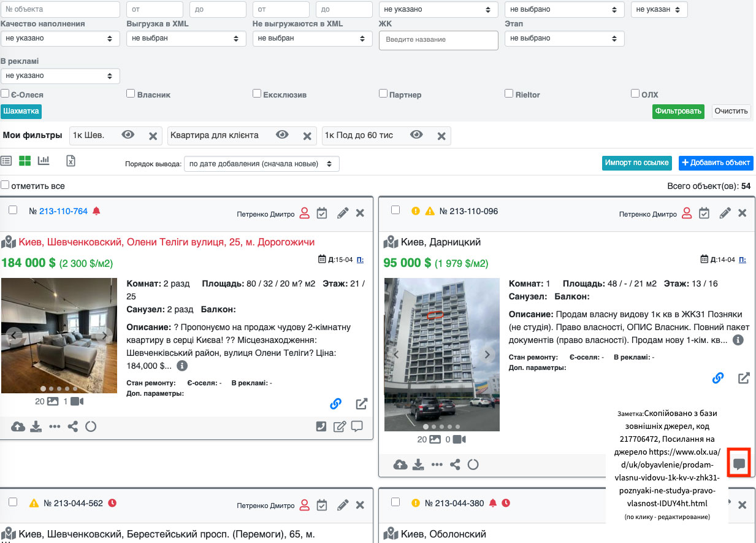The height and width of the screenshot is (543, 756).
Task: Open the 'В рекламі' dropdown
Action: [60, 75]
